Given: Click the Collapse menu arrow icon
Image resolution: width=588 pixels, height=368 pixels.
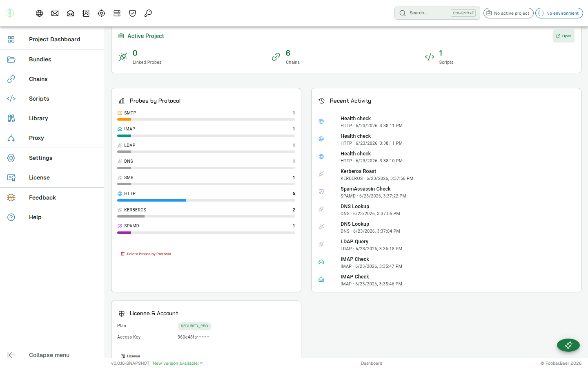Looking at the screenshot, I should [11, 355].
